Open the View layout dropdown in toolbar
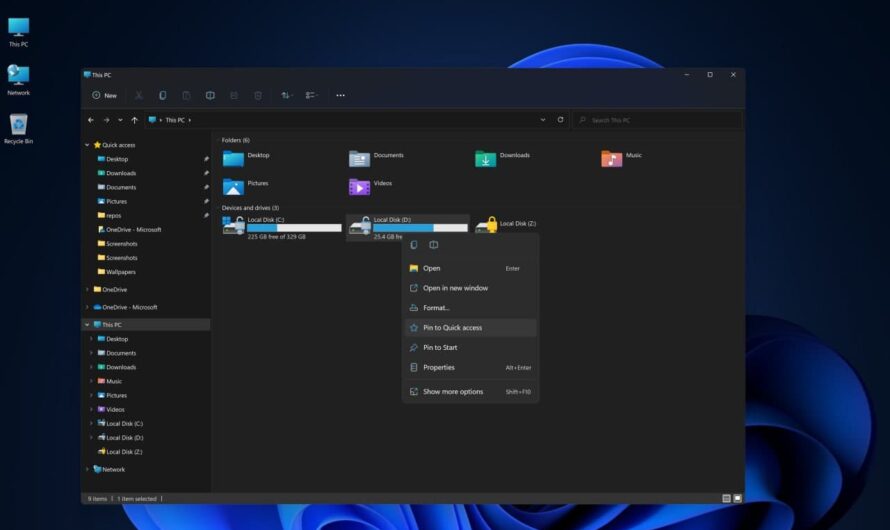 pos(311,95)
